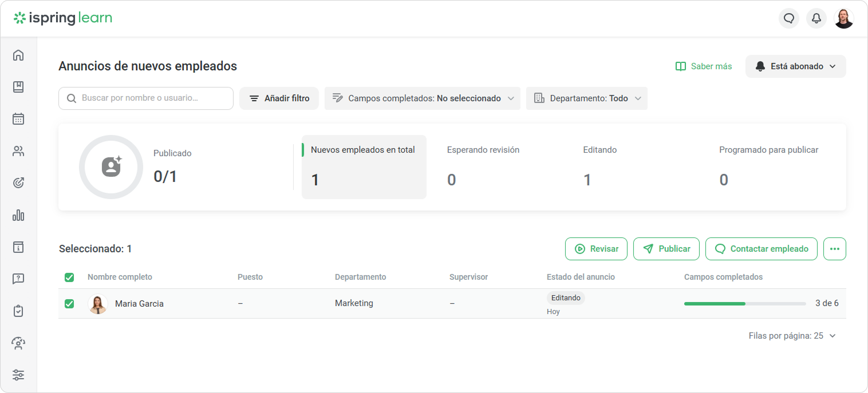Open the calendar icon in sidebar
The height and width of the screenshot is (393, 868).
point(18,119)
